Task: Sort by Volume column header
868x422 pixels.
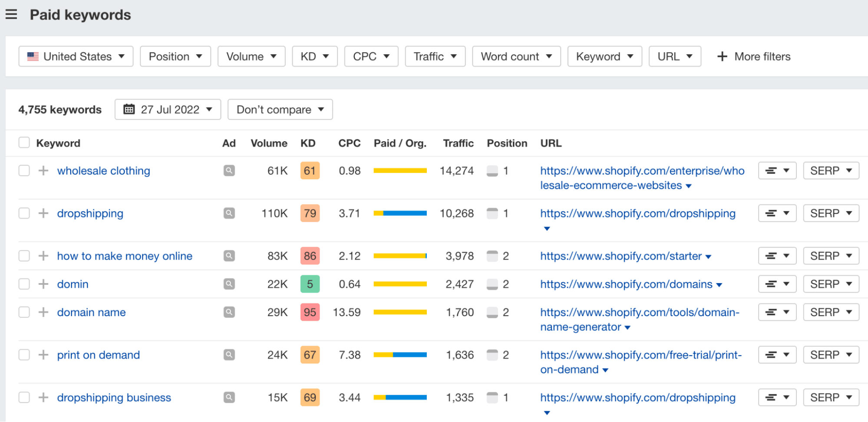Action: (x=269, y=143)
